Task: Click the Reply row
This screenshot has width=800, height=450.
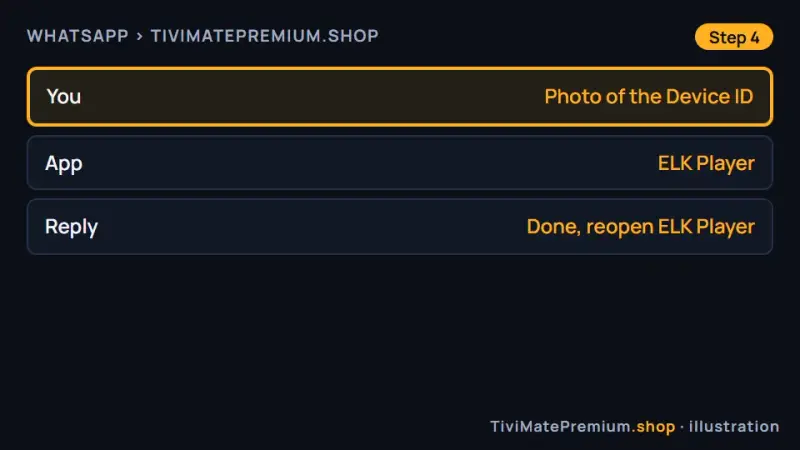Action: 400,227
